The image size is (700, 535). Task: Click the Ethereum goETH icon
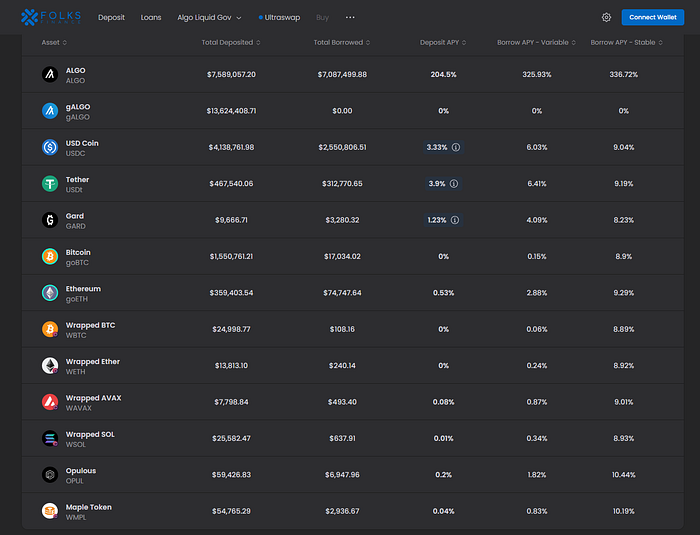pyautogui.click(x=50, y=293)
